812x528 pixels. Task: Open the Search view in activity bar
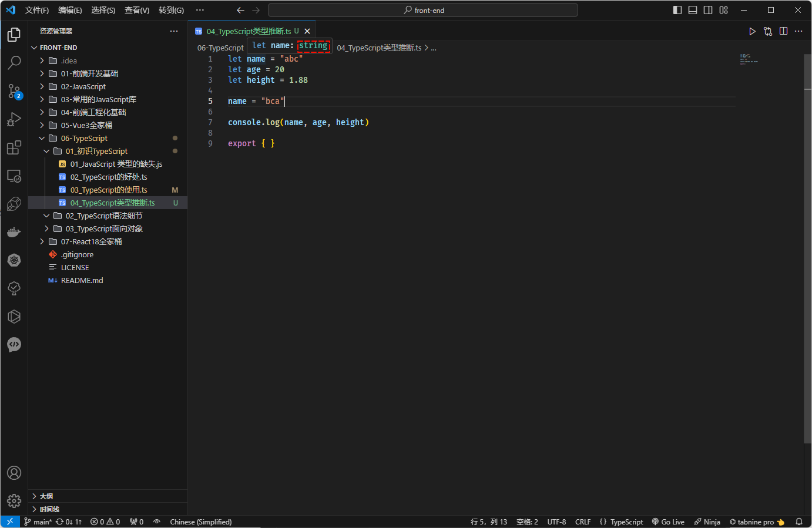[x=14, y=62]
